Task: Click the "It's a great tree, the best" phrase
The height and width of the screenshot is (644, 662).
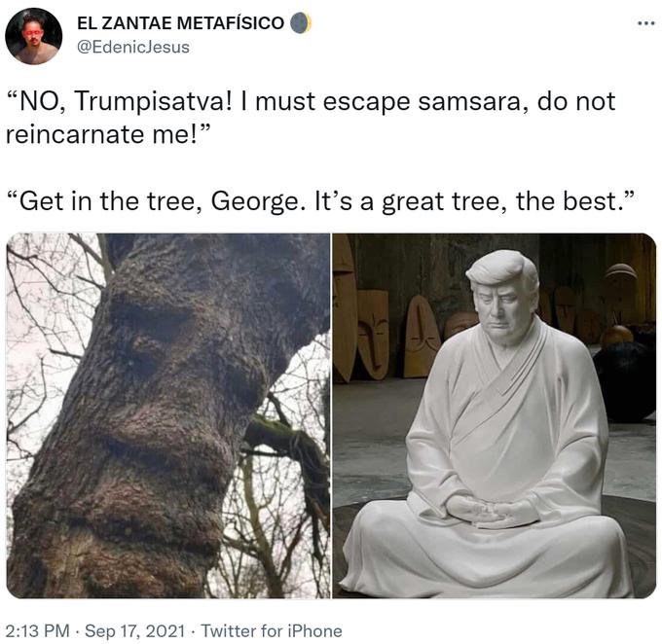Action: [x=474, y=201]
